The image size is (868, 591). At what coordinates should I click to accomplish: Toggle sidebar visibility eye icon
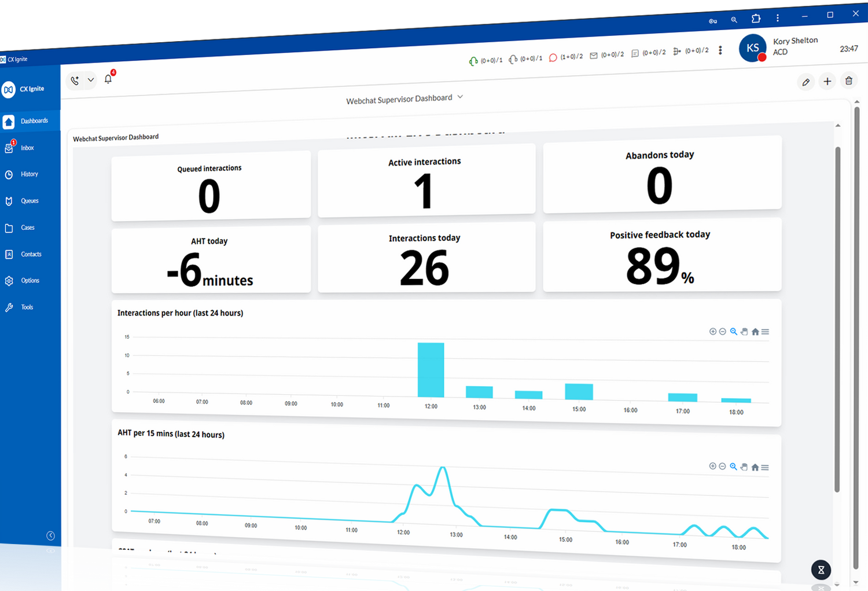(x=51, y=550)
